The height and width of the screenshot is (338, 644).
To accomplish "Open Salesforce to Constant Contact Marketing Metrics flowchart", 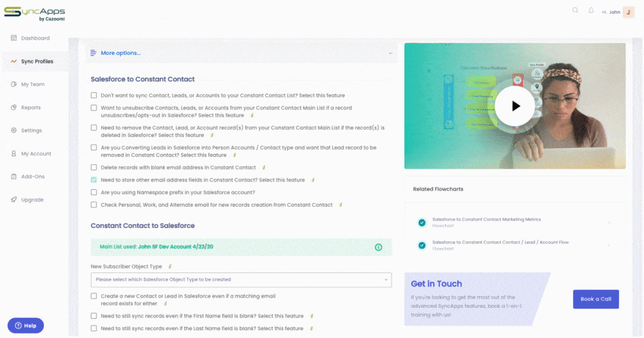I will [486, 220].
